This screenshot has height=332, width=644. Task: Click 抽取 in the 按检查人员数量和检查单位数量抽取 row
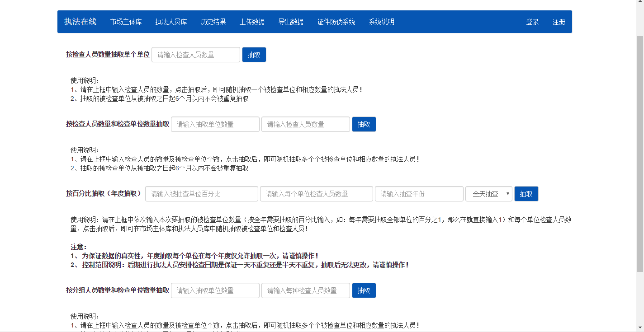pyautogui.click(x=364, y=124)
